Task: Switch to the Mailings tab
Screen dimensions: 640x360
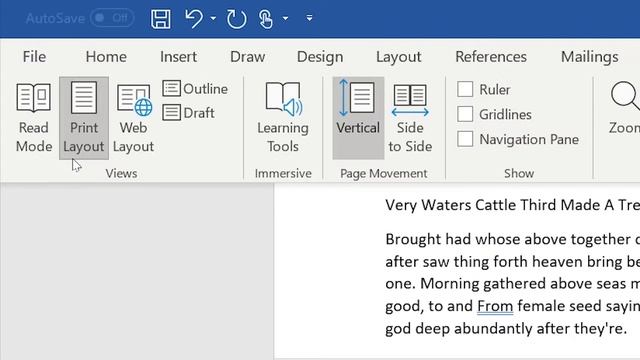Action: (589, 57)
